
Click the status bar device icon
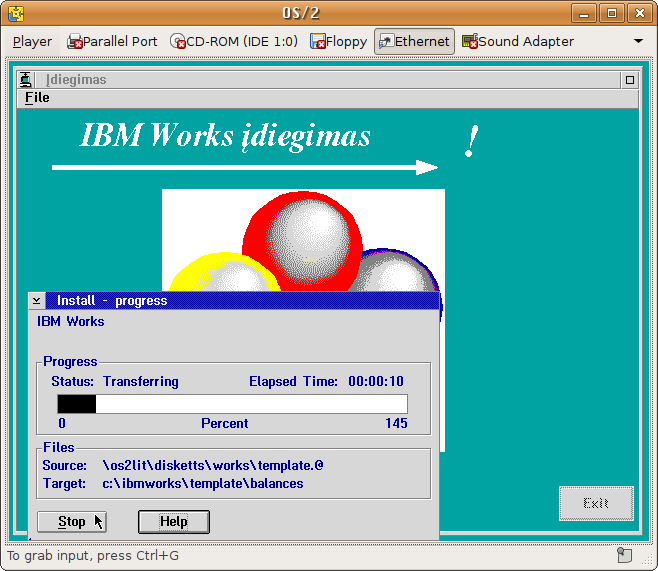[624, 555]
